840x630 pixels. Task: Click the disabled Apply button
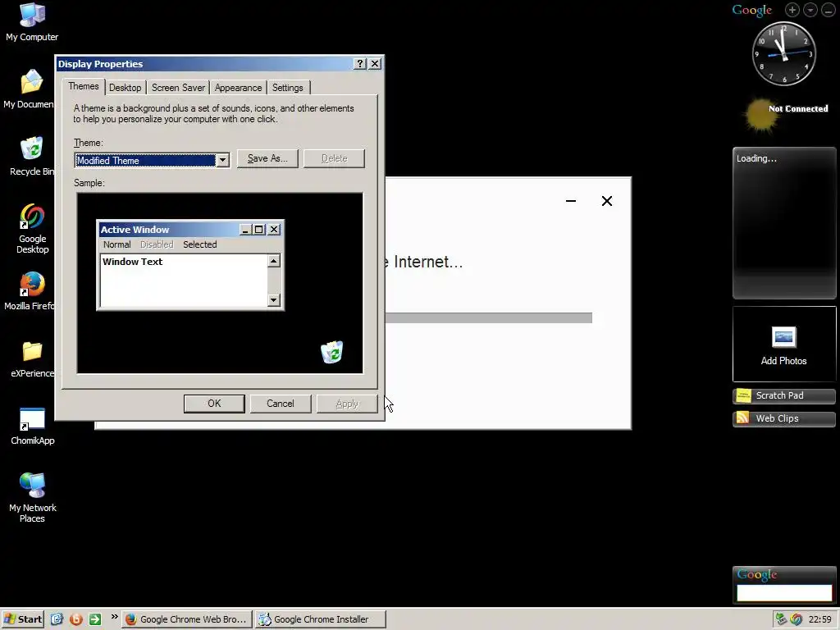pyautogui.click(x=347, y=404)
